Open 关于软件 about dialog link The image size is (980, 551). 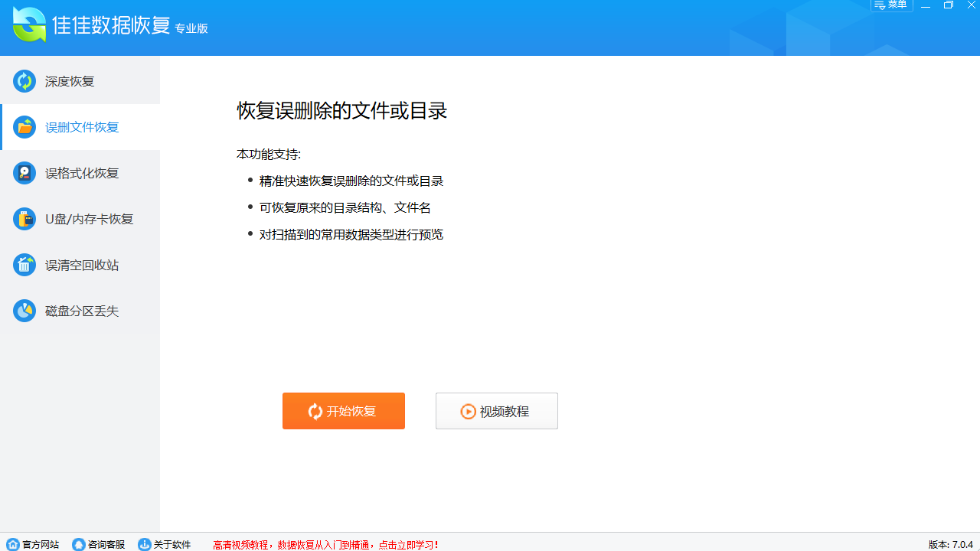click(165, 544)
